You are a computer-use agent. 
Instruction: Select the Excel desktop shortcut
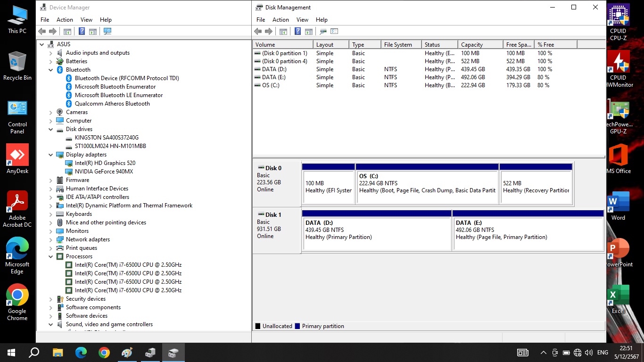pyautogui.click(x=619, y=299)
